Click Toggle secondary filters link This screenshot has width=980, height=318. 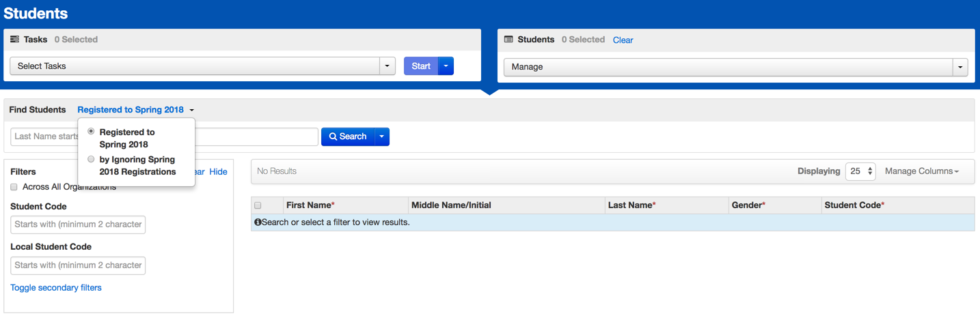click(x=56, y=288)
